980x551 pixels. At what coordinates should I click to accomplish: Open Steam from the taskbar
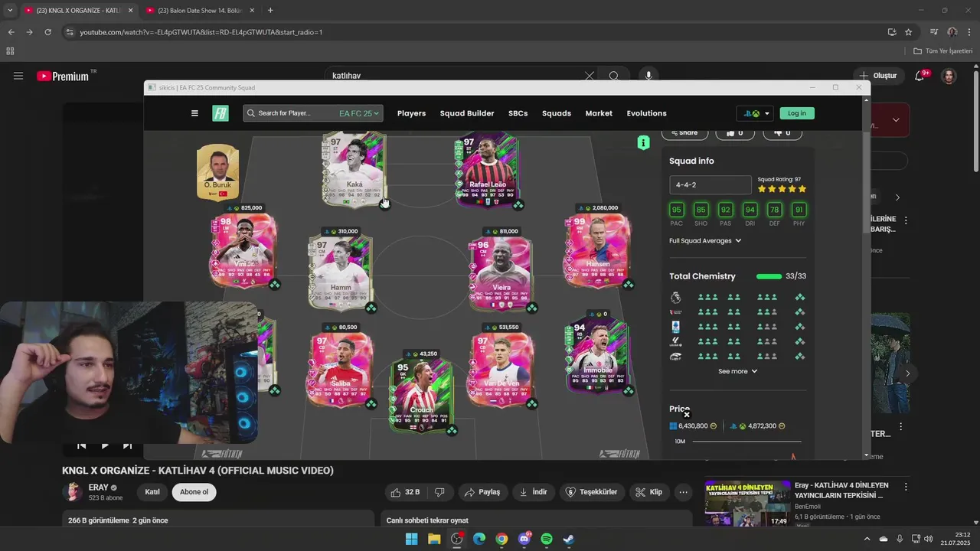pyautogui.click(x=569, y=539)
